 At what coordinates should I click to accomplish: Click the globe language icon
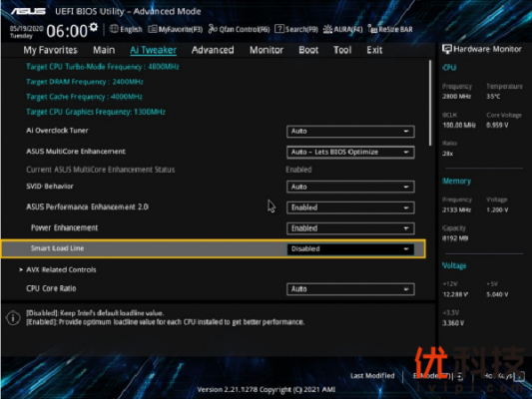point(114,29)
